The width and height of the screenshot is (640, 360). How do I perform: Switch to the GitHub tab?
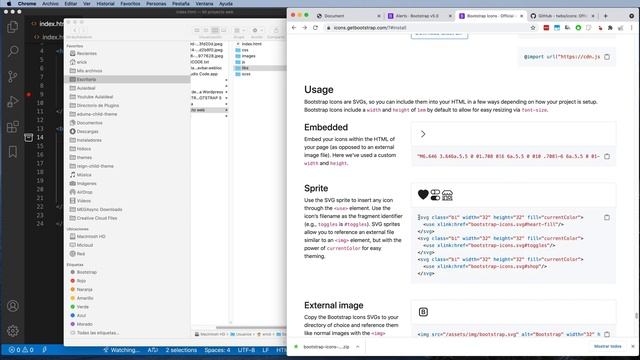pos(562,16)
